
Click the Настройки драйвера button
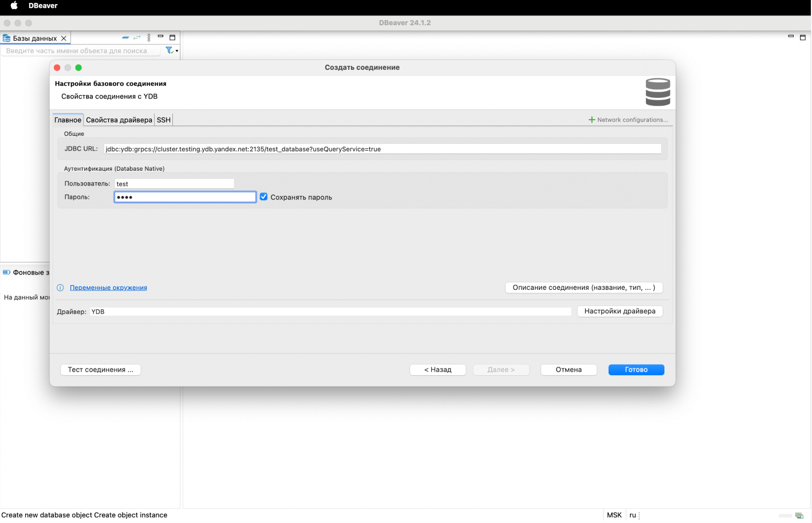(620, 311)
